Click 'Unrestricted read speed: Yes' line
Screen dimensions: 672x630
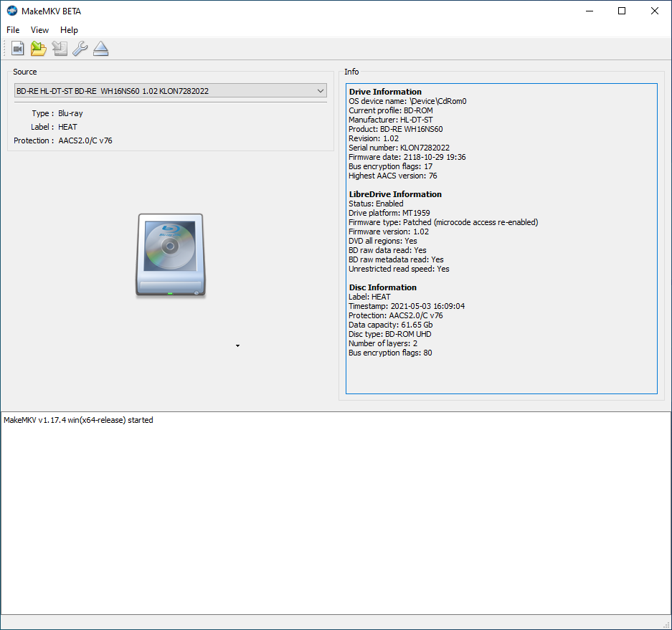tap(399, 269)
